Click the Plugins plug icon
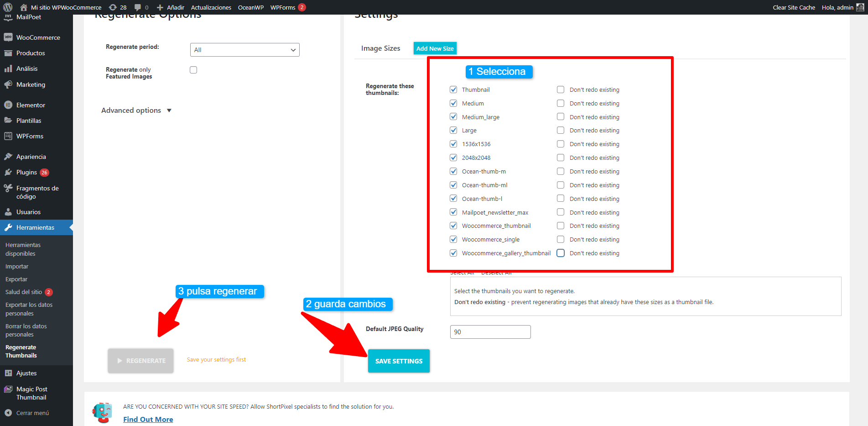This screenshot has width=868, height=426. pyautogui.click(x=8, y=172)
